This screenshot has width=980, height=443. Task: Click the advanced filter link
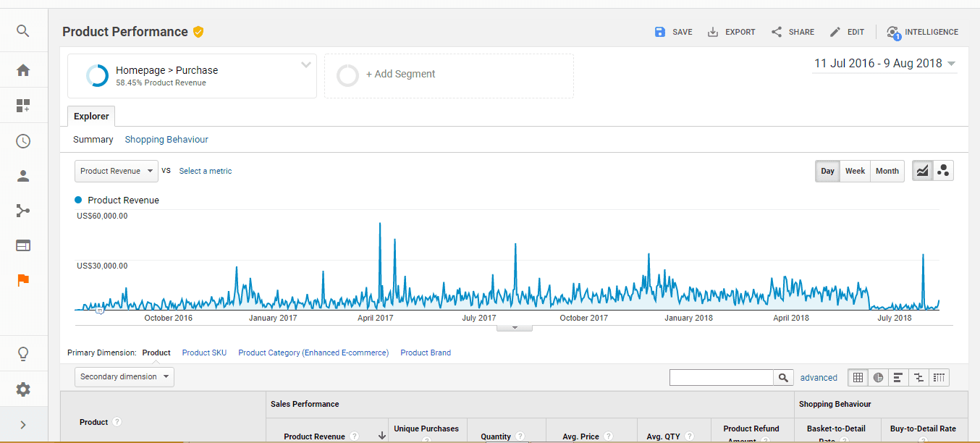(x=819, y=377)
